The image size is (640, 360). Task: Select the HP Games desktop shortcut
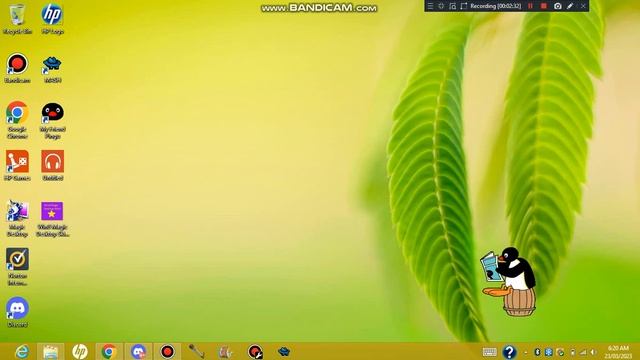17,165
